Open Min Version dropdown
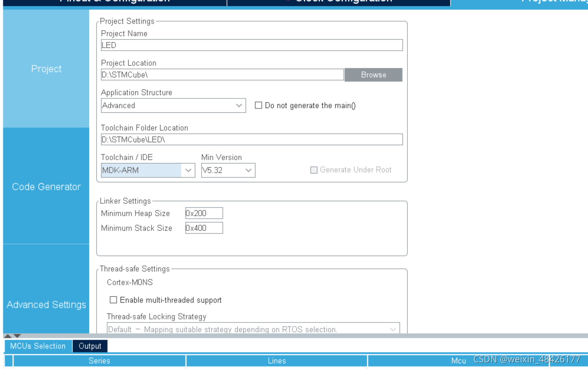 click(x=228, y=170)
